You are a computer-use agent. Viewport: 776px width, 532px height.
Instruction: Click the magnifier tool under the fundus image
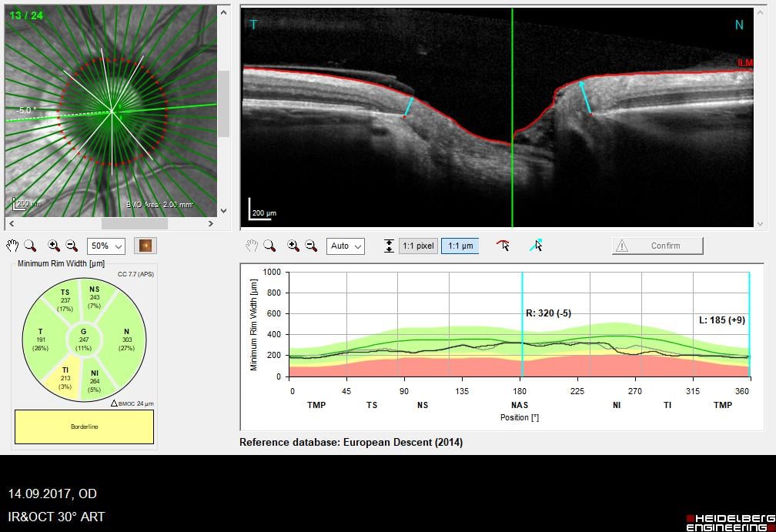click(x=30, y=246)
